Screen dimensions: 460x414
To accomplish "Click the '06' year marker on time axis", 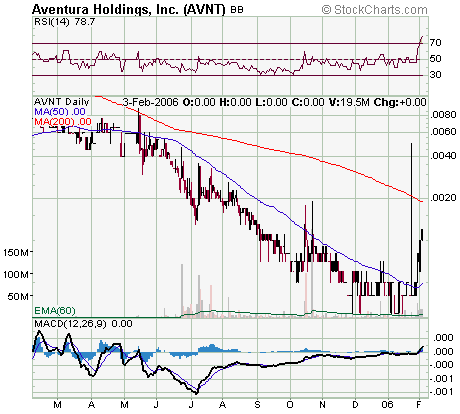I will [388, 405].
